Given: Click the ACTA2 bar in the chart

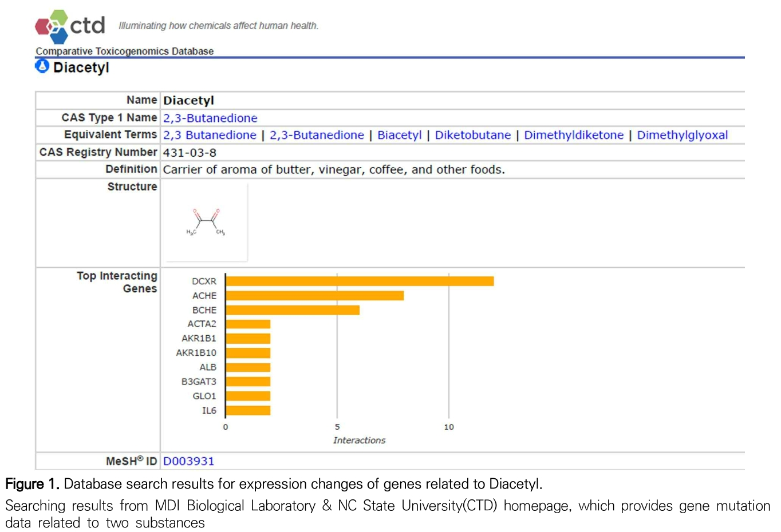Looking at the screenshot, I should 248,324.
